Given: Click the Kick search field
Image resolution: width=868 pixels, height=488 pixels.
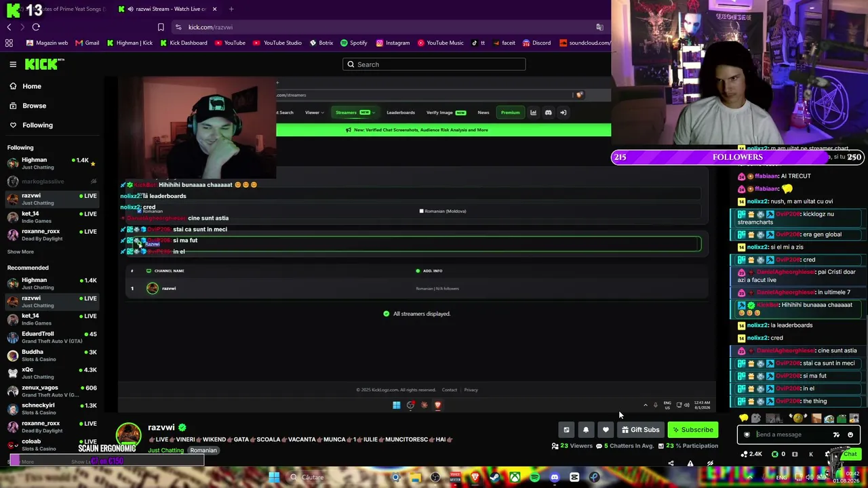Looking at the screenshot, I should 434,64.
